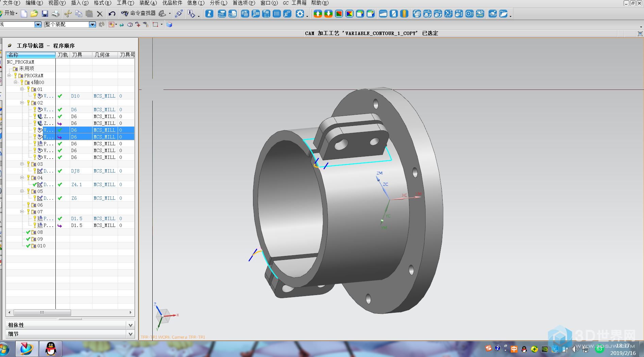Click the yellow vertical bar icon
This screenshot has width=644, height=357.
[404, 14]
